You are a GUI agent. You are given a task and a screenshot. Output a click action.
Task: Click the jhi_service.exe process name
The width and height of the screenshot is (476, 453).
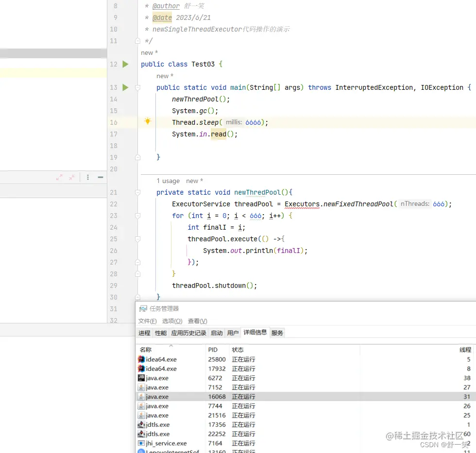click(x=166, y=443)
